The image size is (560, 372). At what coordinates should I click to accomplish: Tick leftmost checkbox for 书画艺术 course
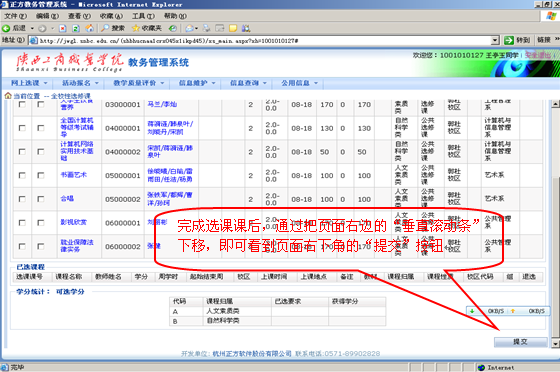click(22, 175)
